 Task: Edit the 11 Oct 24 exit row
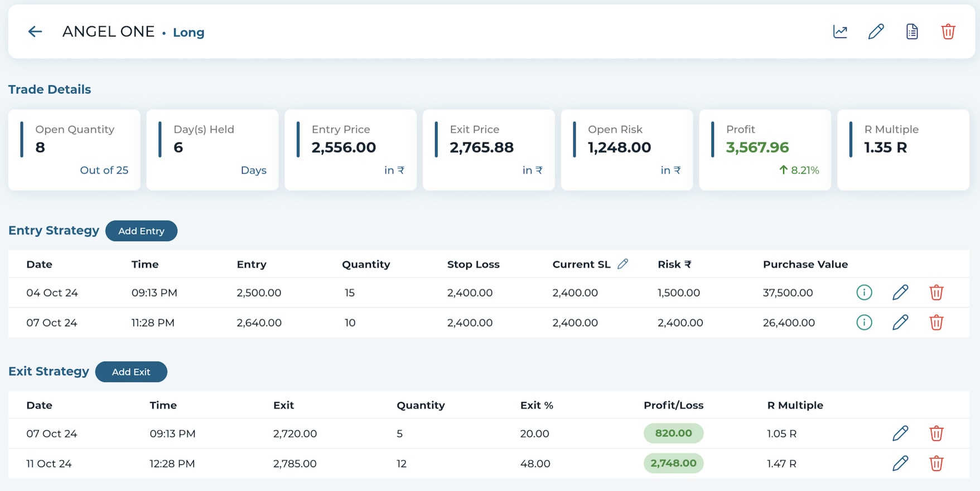[x=900, y=463]
